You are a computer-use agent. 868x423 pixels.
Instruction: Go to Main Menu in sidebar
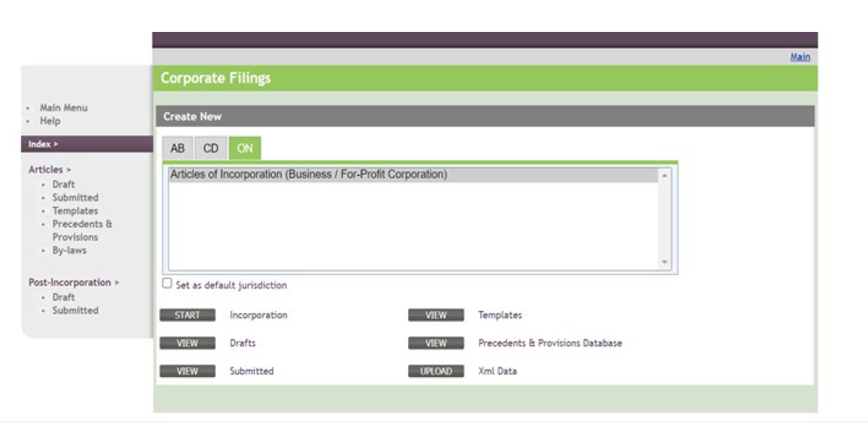pos(64,107)
